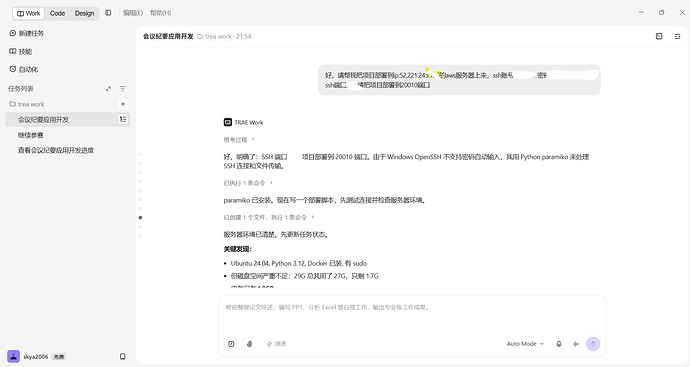Click the sparkle enhance icon near send
Screen dimensions: 690x367
point(576,344)
